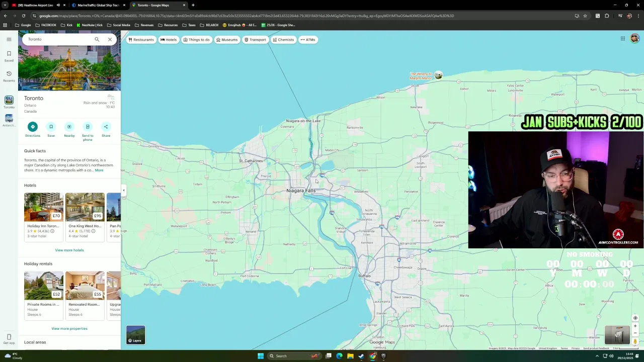
Task: Open a new browser tab
Action: (x=193, y=5)
